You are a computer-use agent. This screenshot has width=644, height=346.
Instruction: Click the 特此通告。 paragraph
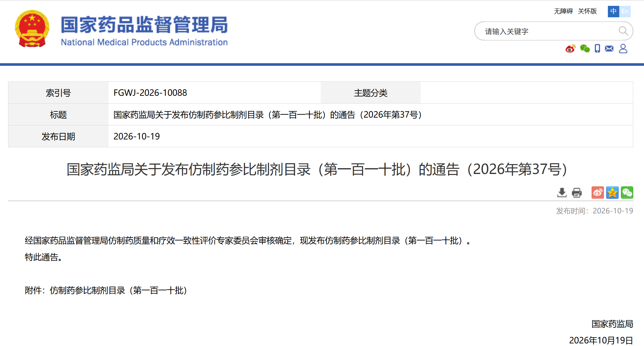click(x=44, y=257)
